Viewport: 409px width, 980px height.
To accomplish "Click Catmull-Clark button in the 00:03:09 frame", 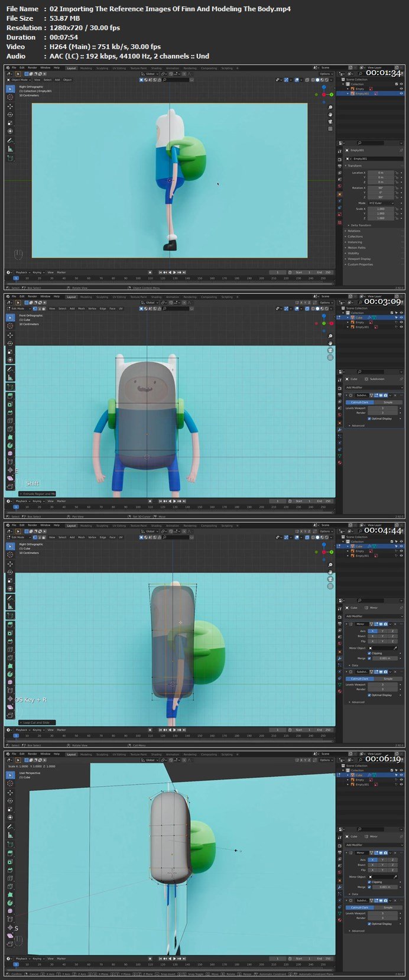I will 359,403.
